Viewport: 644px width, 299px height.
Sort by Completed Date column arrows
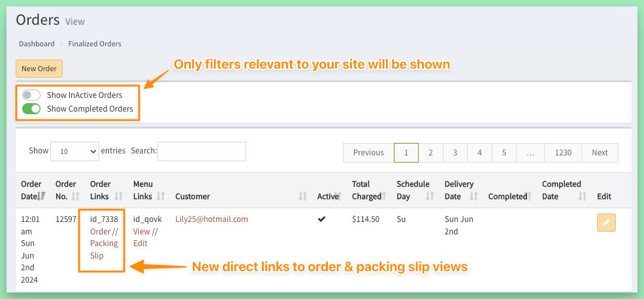(x=582, y=197)
